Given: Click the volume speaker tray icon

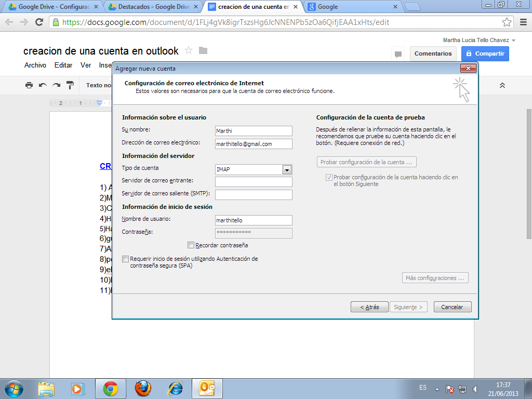Looking at the screenshot, I should click(475, 389).
